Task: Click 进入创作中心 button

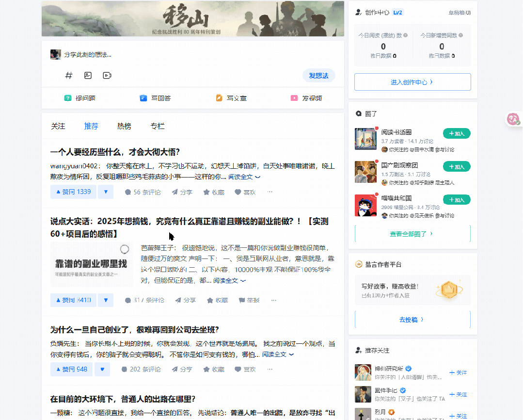Action: coord(412,82)
